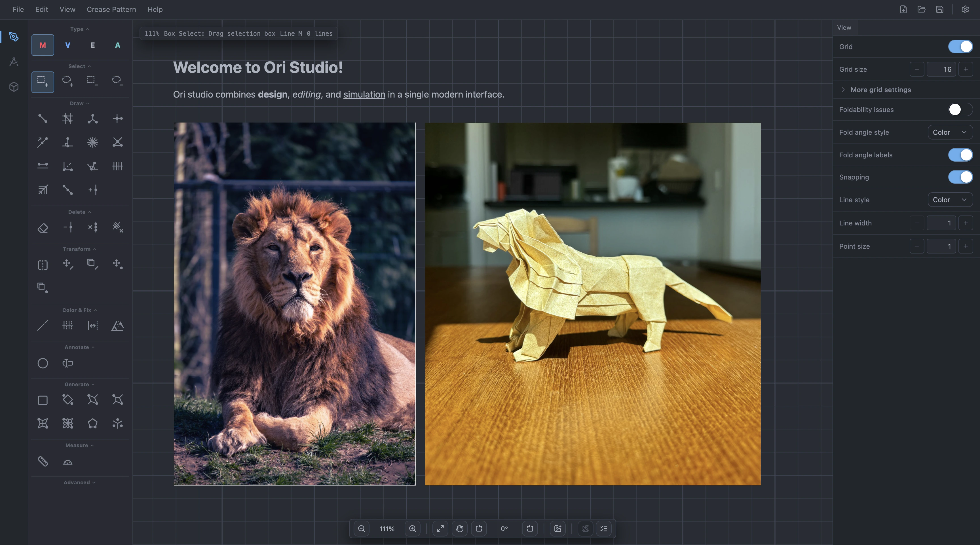Screen dimensions: 980x545
Task: Disable Fold angle labels toggle
Action: tap(961, 155)
